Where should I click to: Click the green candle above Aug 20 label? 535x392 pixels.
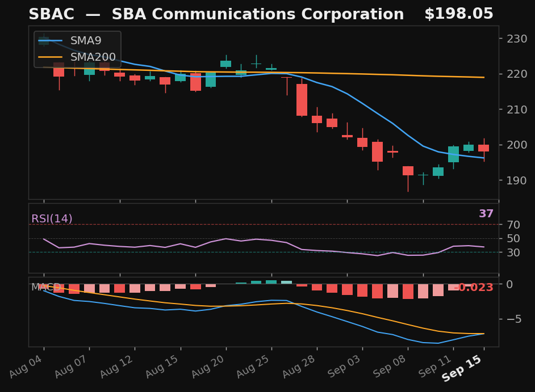[x=226, y=64]
